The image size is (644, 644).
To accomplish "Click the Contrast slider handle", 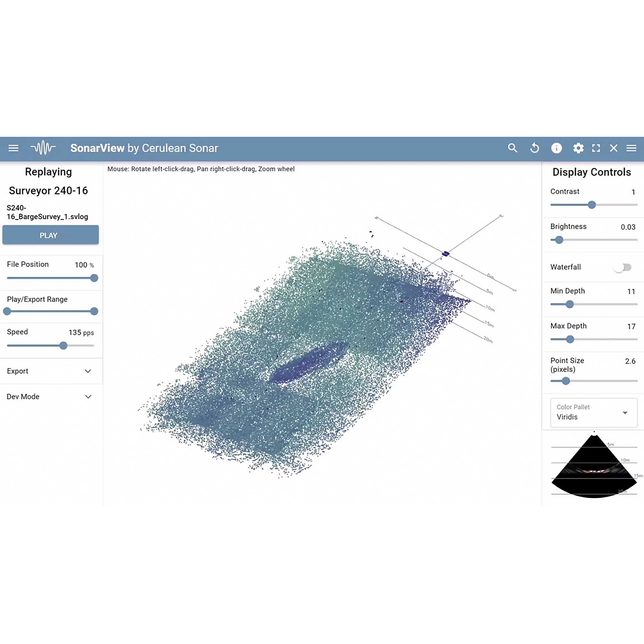I will point(592,205).
